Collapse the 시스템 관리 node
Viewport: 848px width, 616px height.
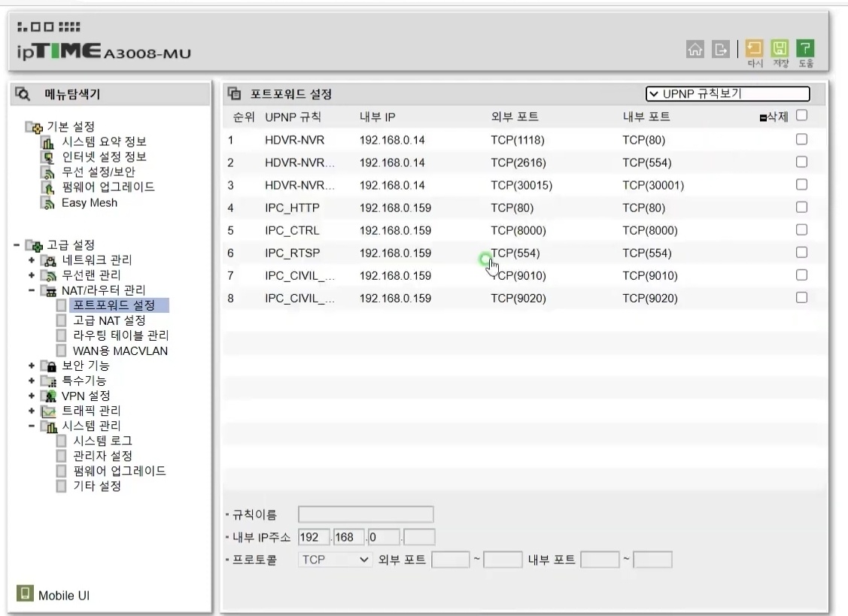(32, 426)
